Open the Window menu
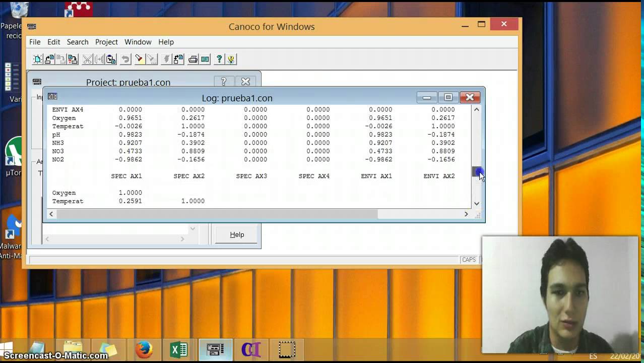644x363 pixels. (x=138, y=42)
